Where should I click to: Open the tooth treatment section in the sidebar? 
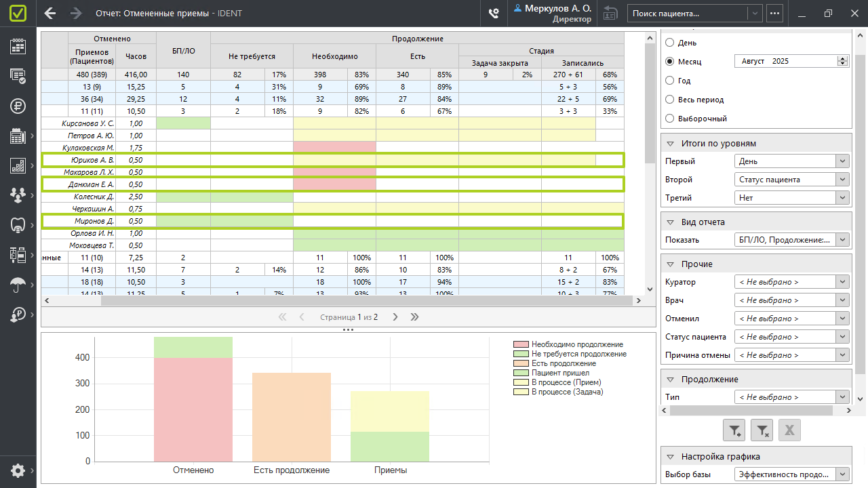(x=18, y=224)
